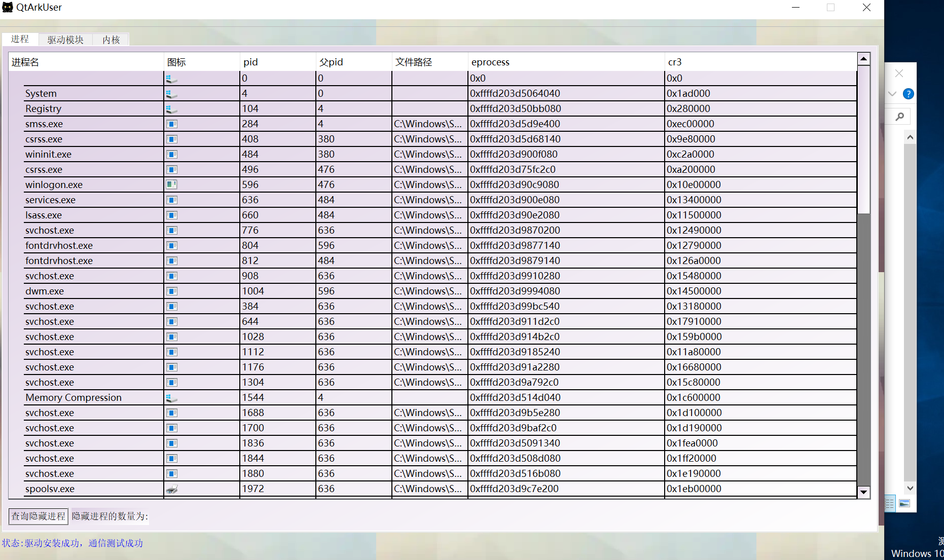Click the eprocess value 0xffffd203d5064040
The image size is (944, 560).
pos(515,94)
